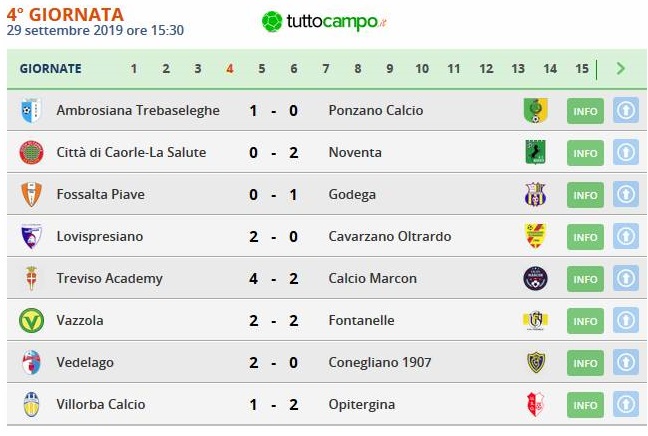Viewport: 648px width, 436px height.
Task: Select giornata 1 in the matchday bar
Action: [x=133, y=69]
